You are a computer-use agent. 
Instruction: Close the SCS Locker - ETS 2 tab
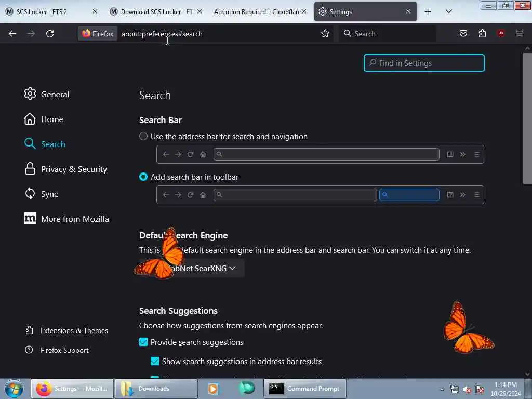coord(95,11)
